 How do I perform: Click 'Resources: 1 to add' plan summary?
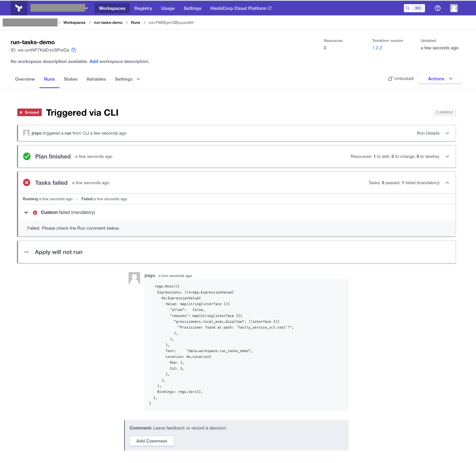click(395, 156)
